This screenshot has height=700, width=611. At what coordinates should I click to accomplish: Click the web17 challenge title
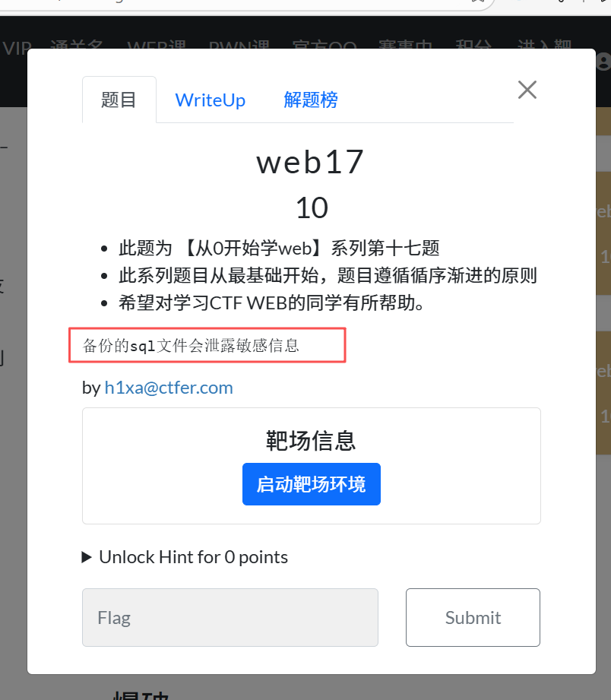point(311,162)
